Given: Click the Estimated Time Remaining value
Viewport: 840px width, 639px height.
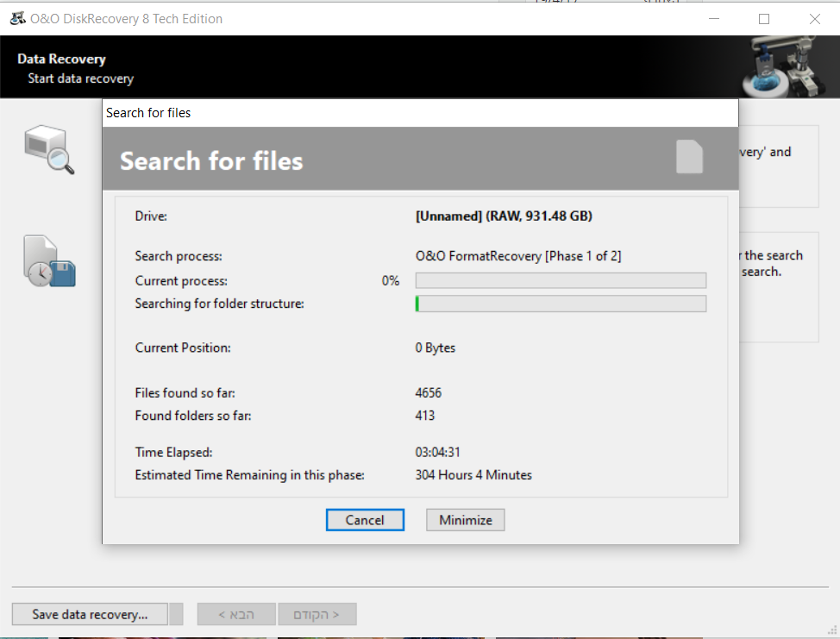Looking at the screenshot, I should pyautogui.click(x=473, y=475).
